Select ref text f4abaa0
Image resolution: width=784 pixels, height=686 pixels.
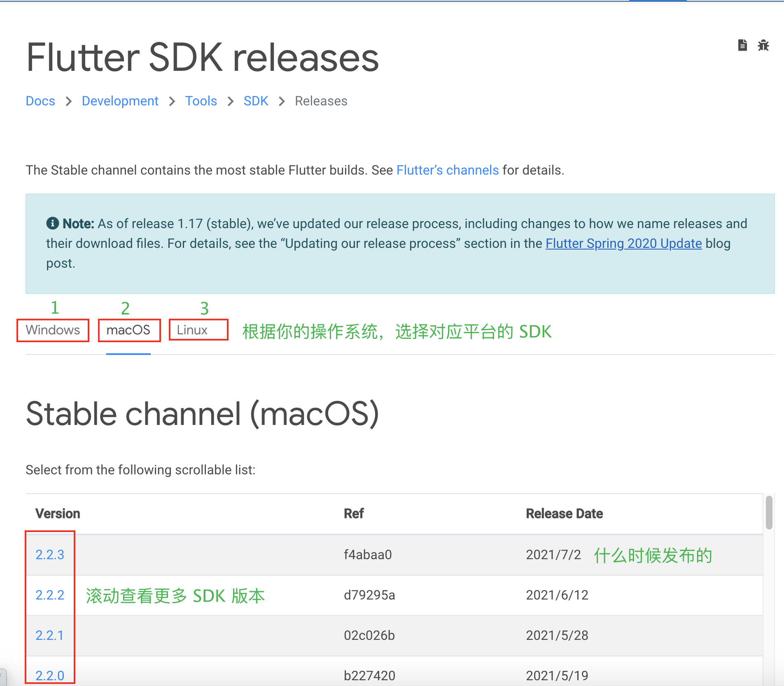pos(368,555)
